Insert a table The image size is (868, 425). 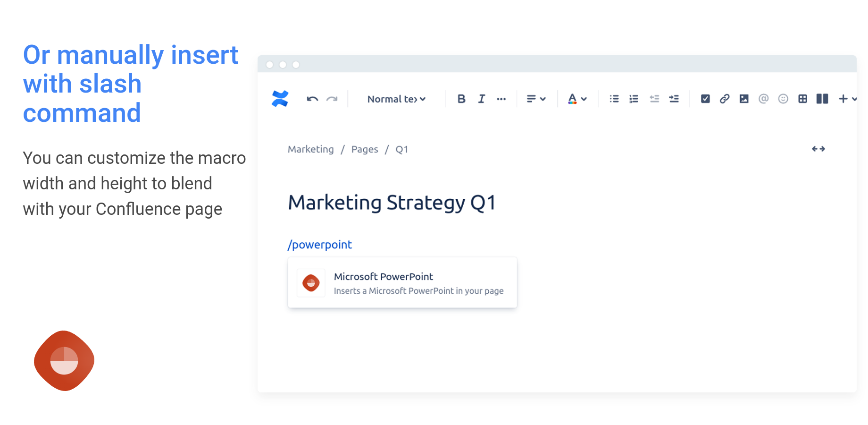[x=802, y=99]
